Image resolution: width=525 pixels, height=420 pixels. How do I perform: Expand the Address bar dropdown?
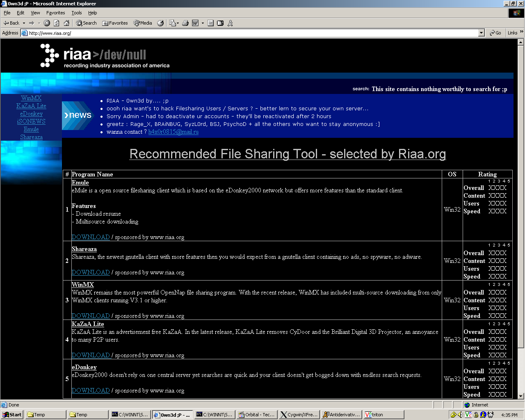click(x=482, y=33)
